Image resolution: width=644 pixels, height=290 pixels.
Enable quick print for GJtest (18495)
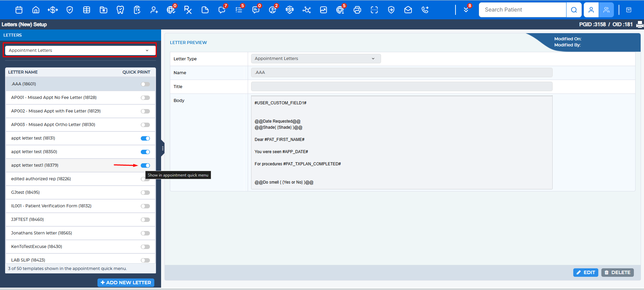pyautogui.click(x=145, y=192)
